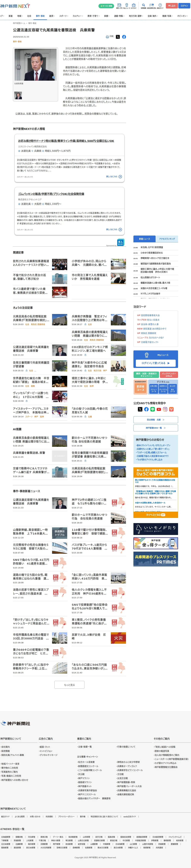Screen dimensions: 191x868
Task: Open the いいモノがたり banner
Action: click(156, 529)
